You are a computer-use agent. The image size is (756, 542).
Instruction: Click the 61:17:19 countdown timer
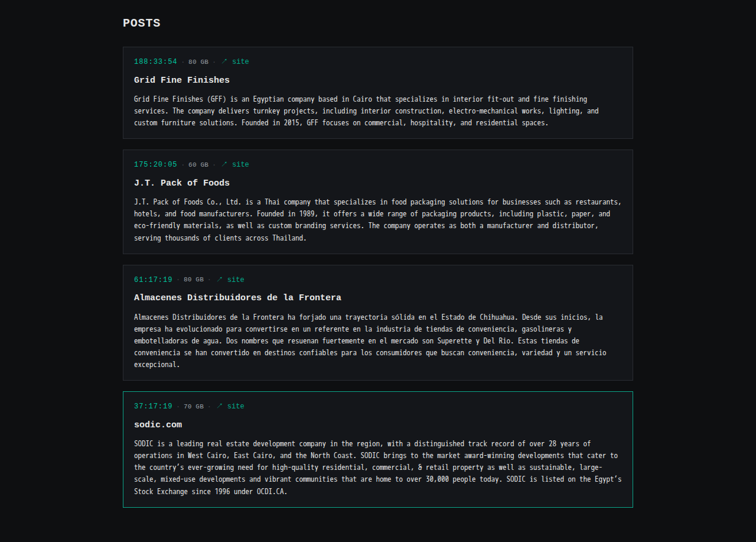click(x=153, y=280)
